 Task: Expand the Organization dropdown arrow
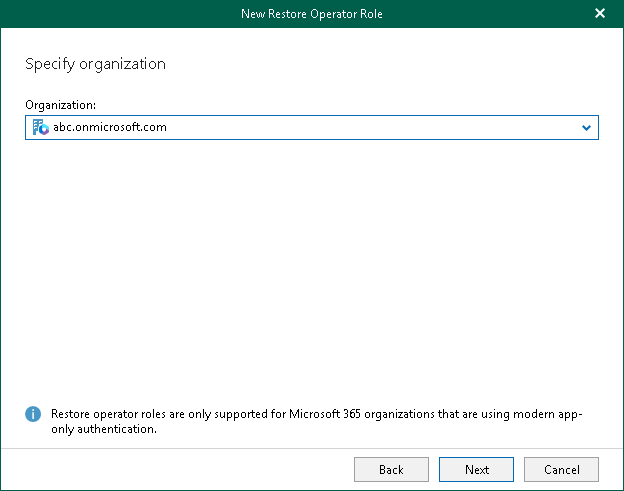tap(586, 128)
